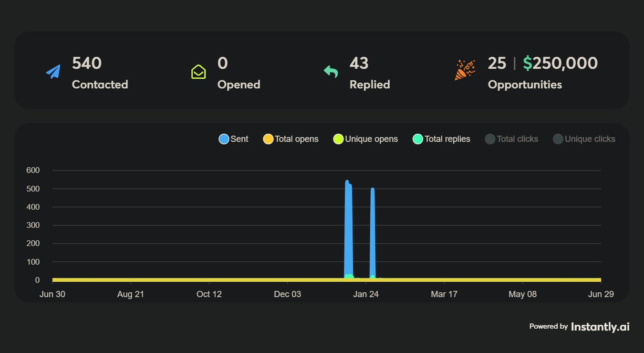644x353 pixels.
Task: Click the second blue Sent spike
Action: pos(373,233)
